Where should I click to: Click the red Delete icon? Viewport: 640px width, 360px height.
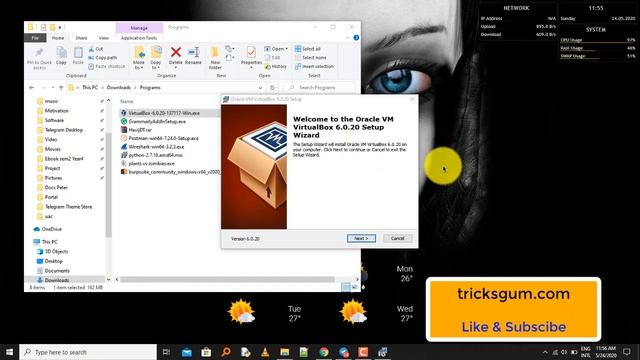(176, 52)
